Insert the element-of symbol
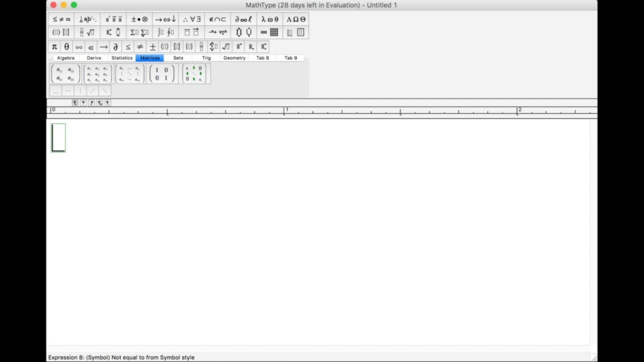The height and width of the screenshot is (362, 644). (x=91, y=47)
